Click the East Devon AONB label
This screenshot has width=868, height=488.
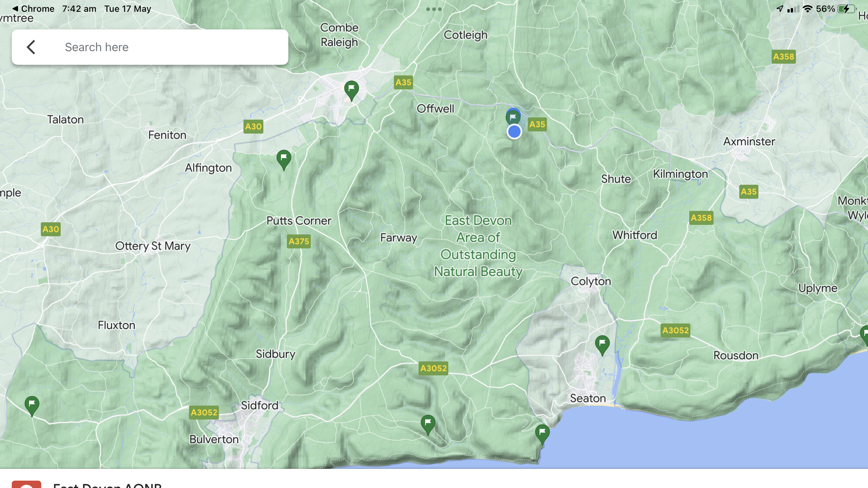pyautogui.click(x=478, y=245)
